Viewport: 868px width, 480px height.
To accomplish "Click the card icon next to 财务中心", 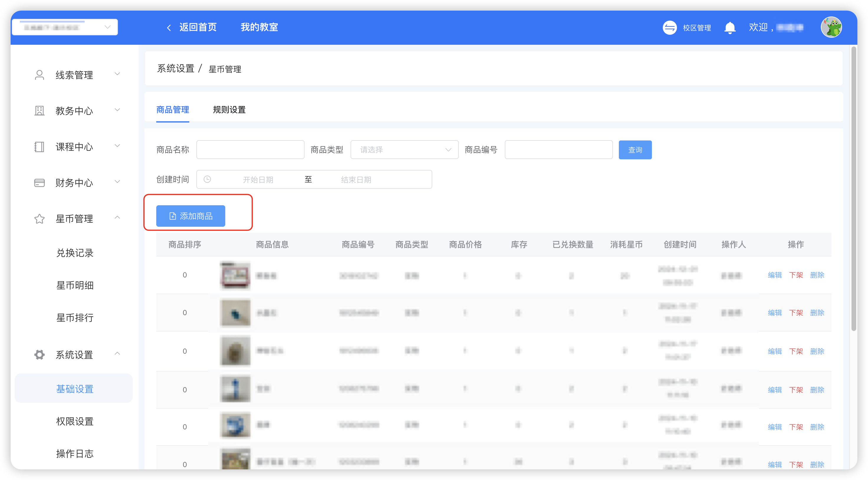I will point(40,183).
